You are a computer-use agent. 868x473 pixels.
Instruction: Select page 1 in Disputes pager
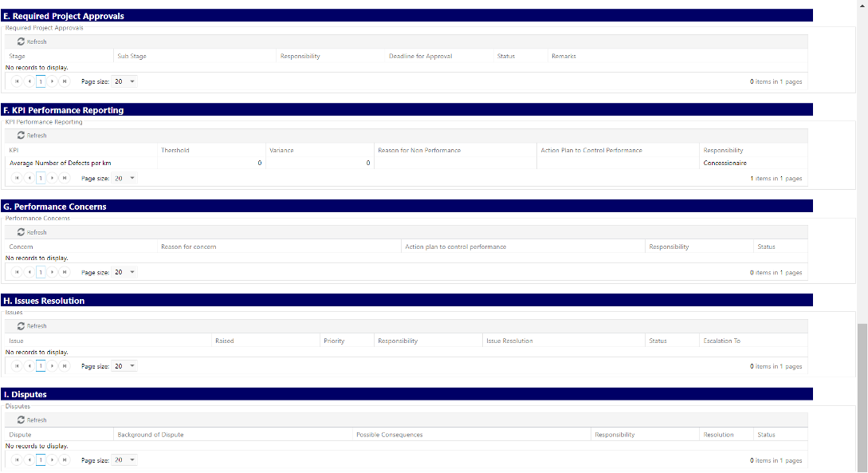click(x=41, y=459)
